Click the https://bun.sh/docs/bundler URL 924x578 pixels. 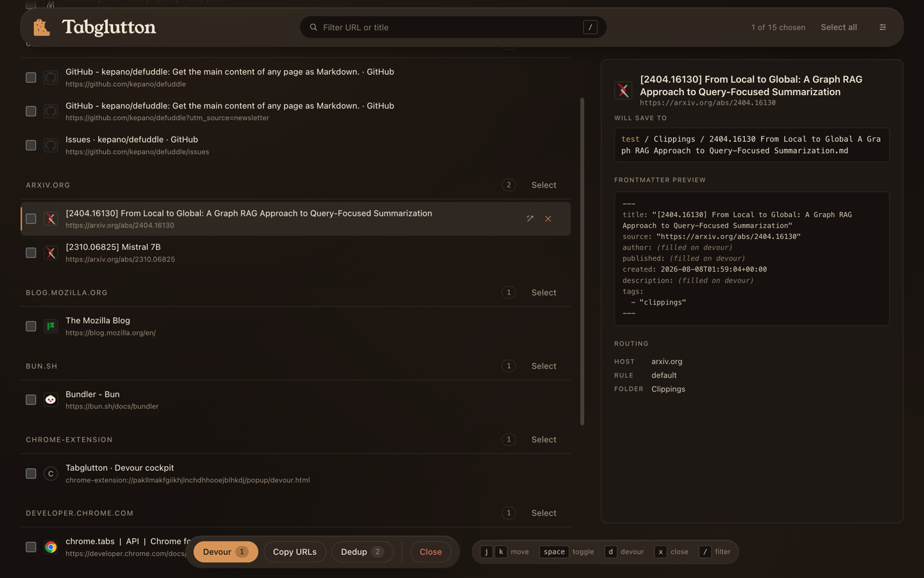coord(112,407)
